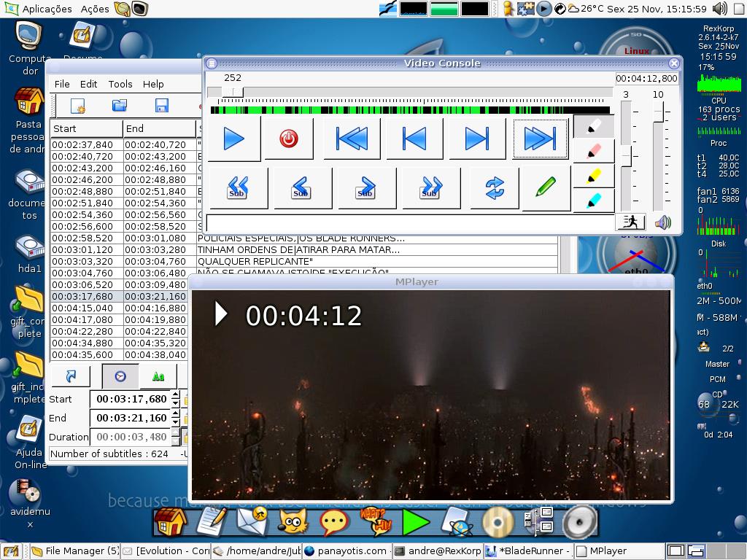Open the Ações menu
The height and width of the screenshot is (560, 747).
tap(95, 9)
